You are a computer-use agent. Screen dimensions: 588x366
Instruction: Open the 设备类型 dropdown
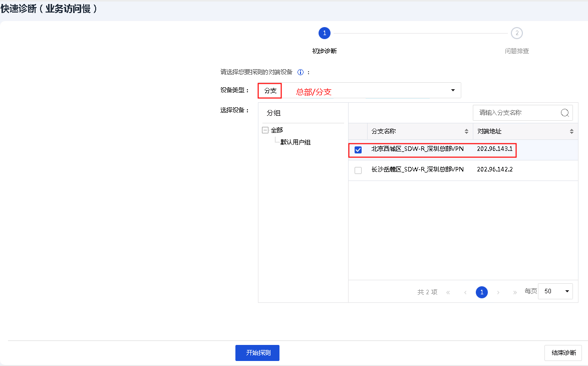click(x=453, y=90)
